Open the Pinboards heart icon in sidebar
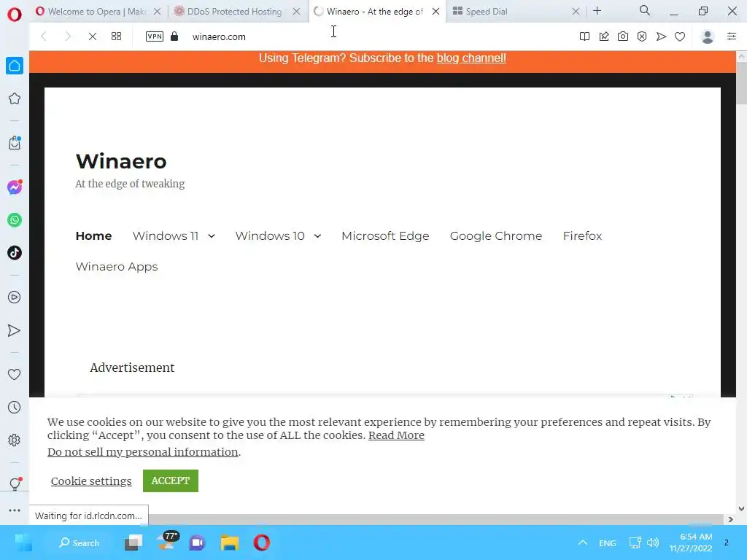The height and width of the screenshot is (560, 747). [15, 375]
